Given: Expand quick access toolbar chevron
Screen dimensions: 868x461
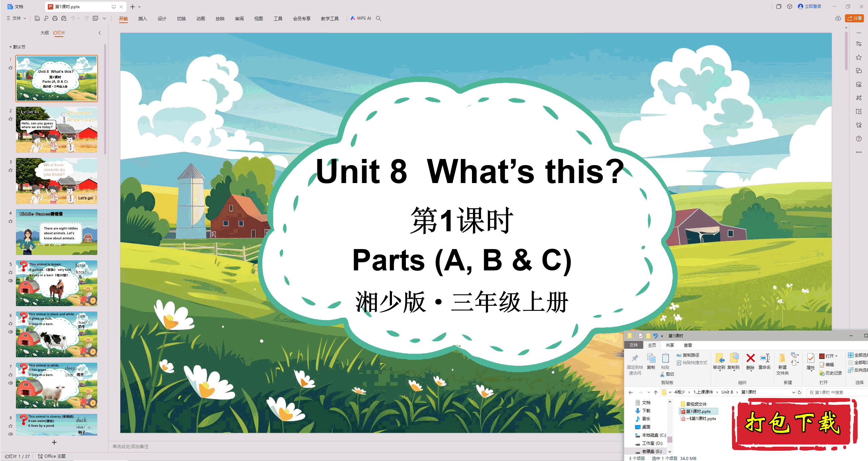Looking at the screenshot, I should (104, 18).
